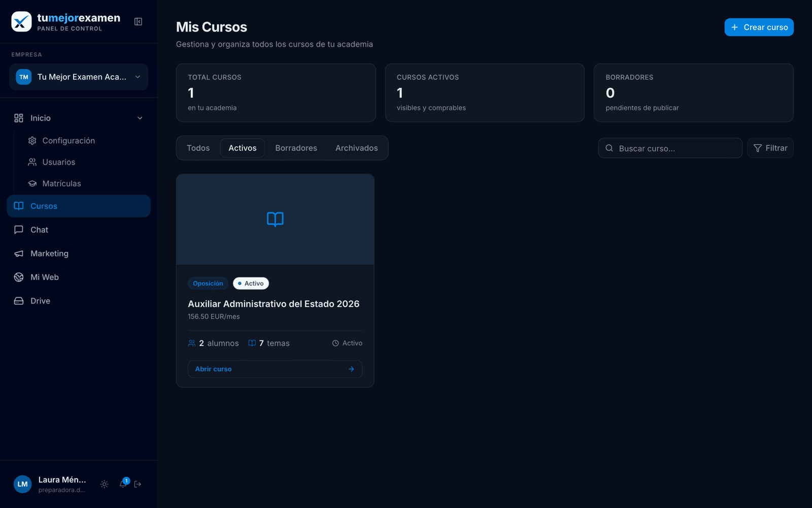Open Mi Web in the sidebar

79,277
